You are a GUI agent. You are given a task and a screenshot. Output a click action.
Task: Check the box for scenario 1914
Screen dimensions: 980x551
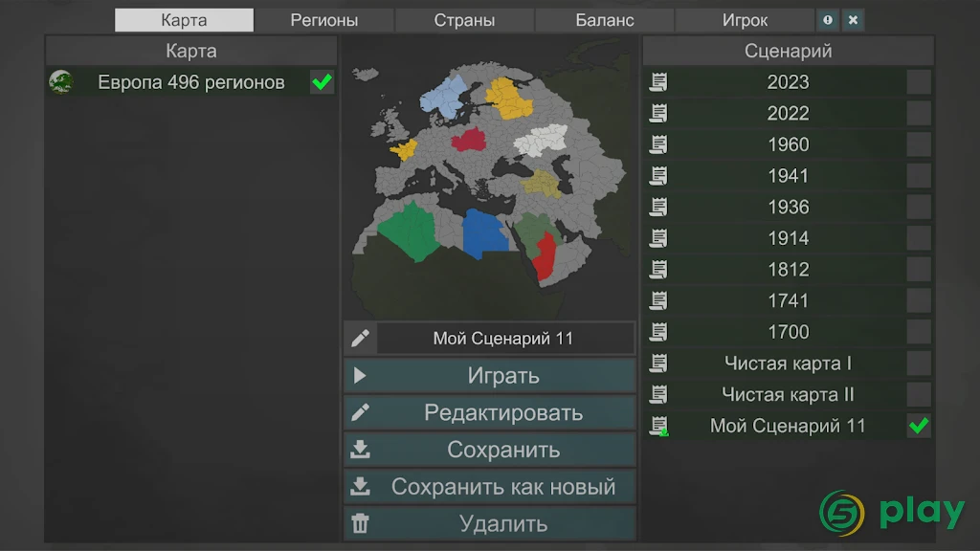click(x=919, y=238)
